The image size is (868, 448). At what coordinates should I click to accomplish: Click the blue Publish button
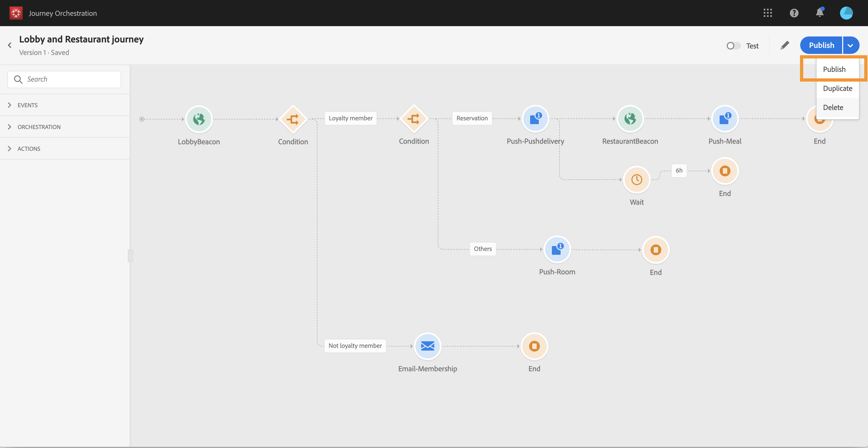point(821,45)
